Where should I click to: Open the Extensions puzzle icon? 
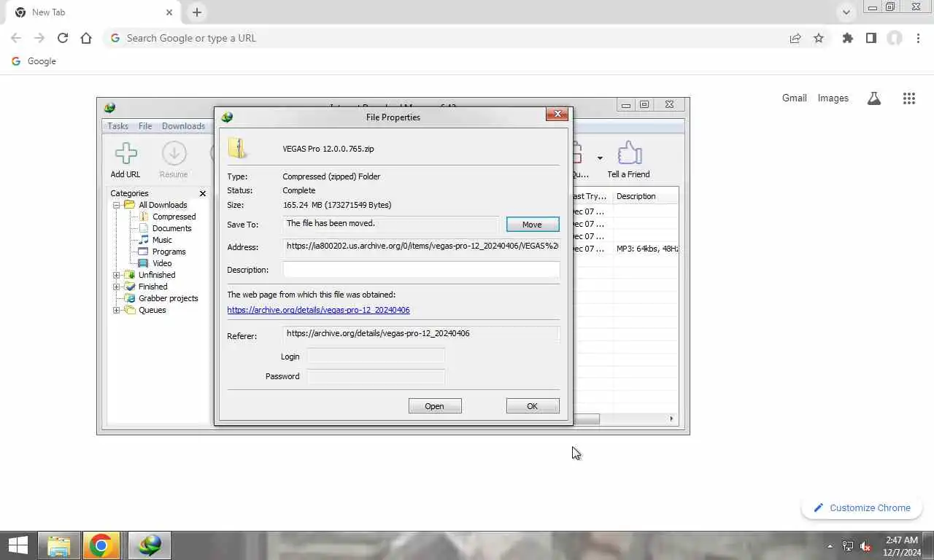(x=848, y=38)
